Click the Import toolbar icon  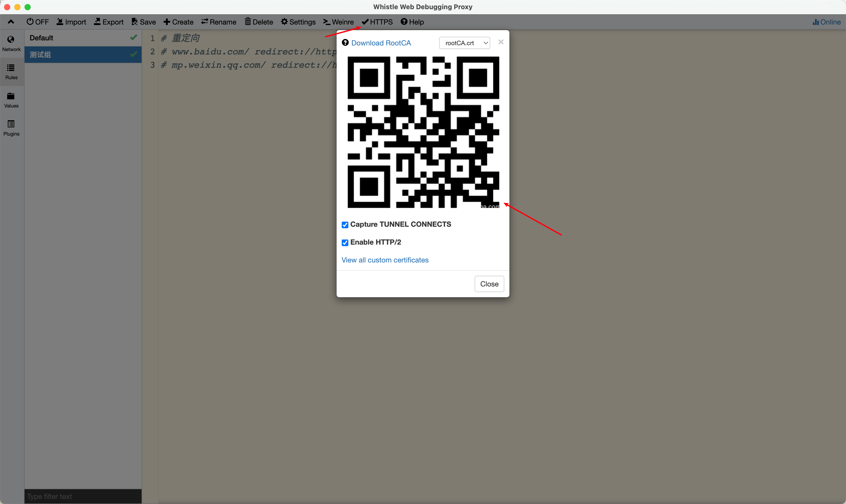click(60, 22)
